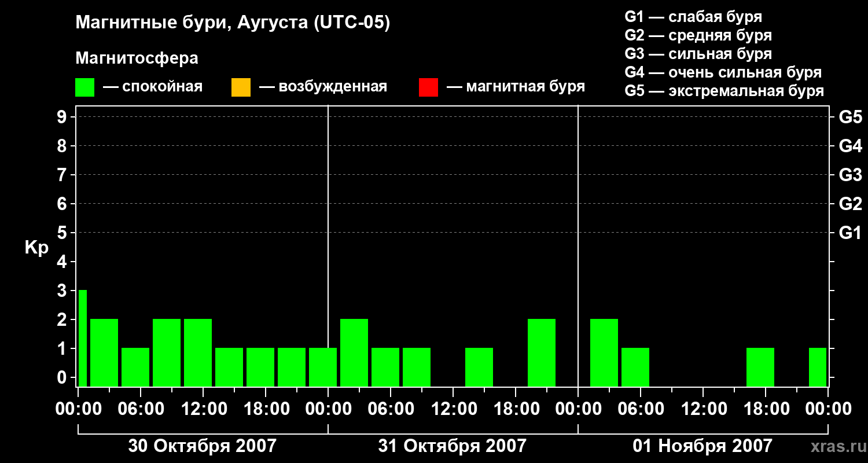
Task: Click the Kp 1 bar crossing midnight into 31 October
Action: click(x=323, y=367)
